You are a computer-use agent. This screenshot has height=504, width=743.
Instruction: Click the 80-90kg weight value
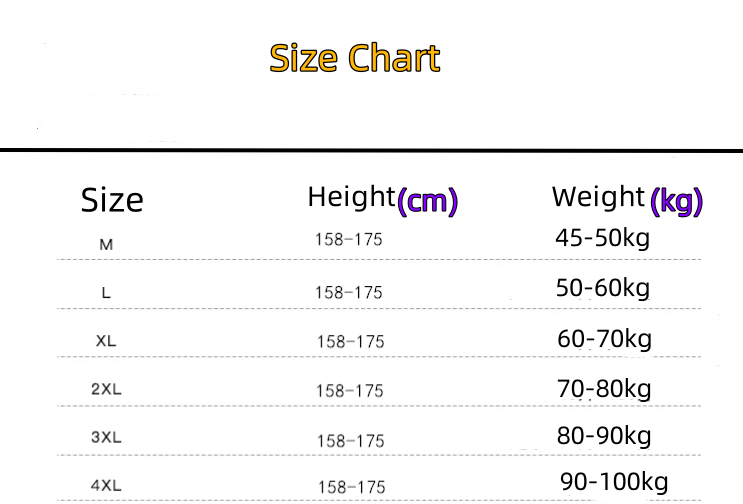click(604, 436)
